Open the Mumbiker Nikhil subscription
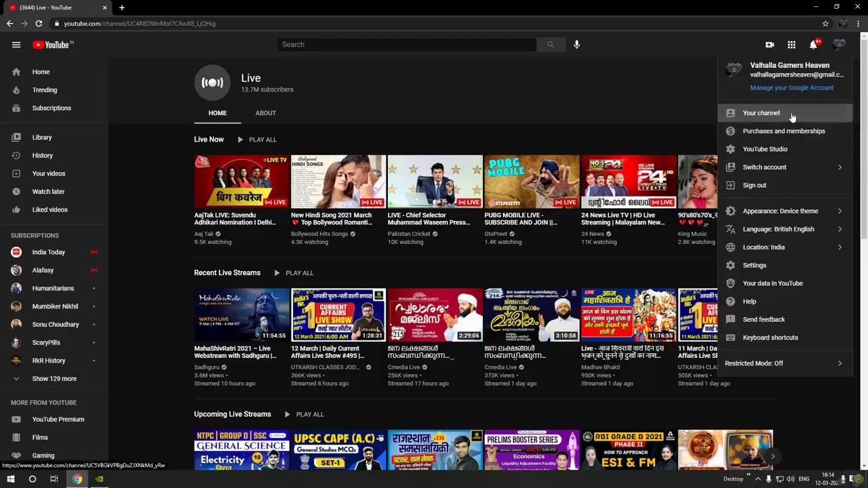868x488 pixels. (54, 306)
